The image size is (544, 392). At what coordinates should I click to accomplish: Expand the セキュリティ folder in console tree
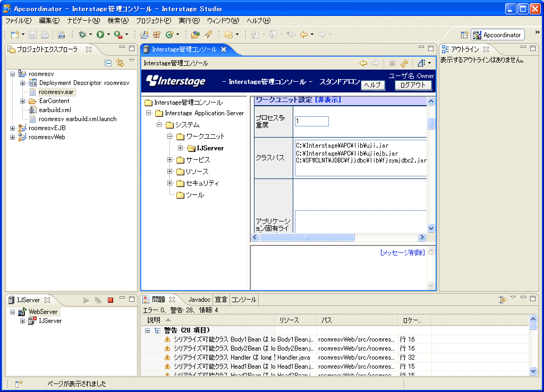[x=169, y=183]
